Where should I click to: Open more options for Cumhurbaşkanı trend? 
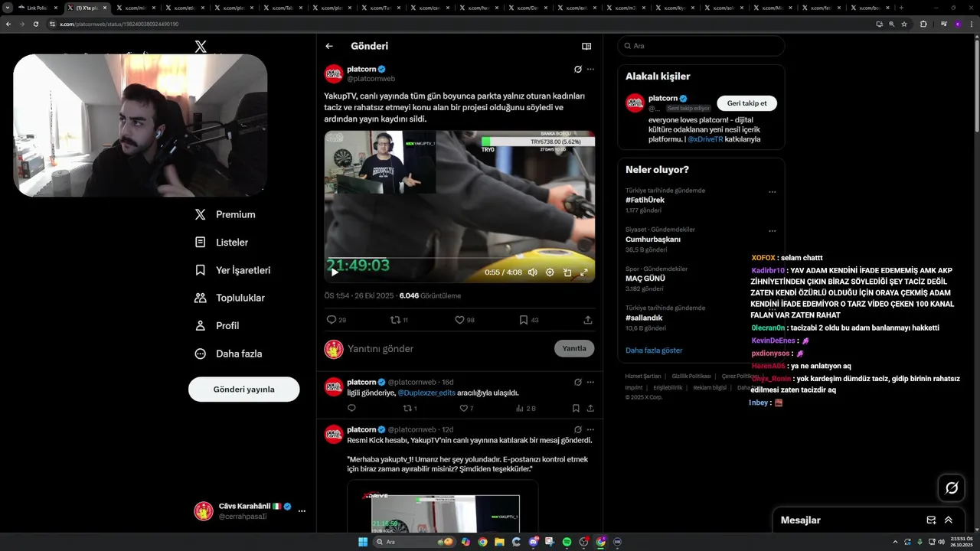click(772, 231)
